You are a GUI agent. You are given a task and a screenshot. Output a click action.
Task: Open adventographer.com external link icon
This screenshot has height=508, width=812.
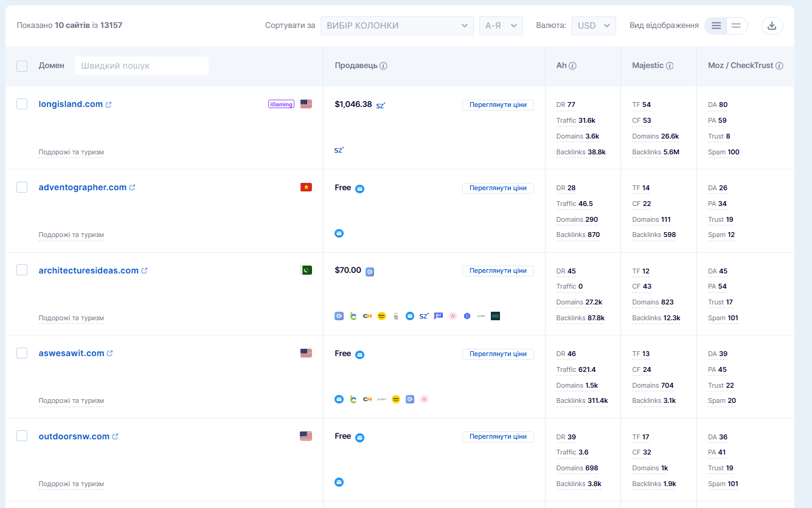pyautogui.click(x=133, y=188)
